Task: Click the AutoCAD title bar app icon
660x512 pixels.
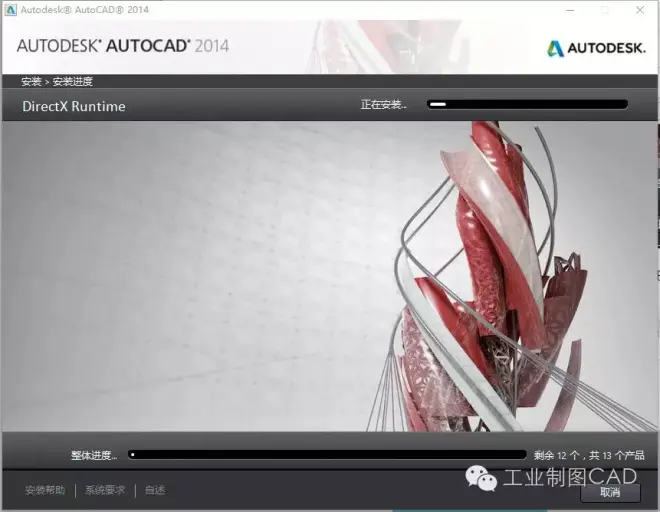Action: coord(10,10)
